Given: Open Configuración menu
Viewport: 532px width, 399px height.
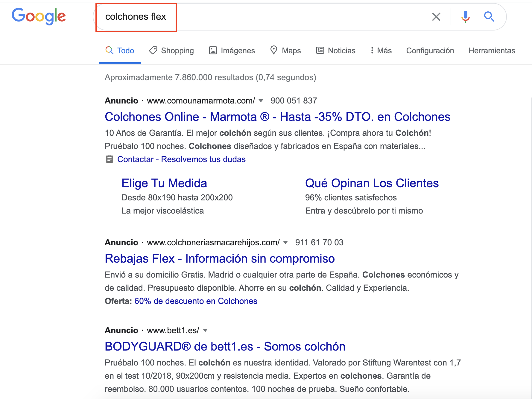Looking at the screenshot, I should 430,51.
